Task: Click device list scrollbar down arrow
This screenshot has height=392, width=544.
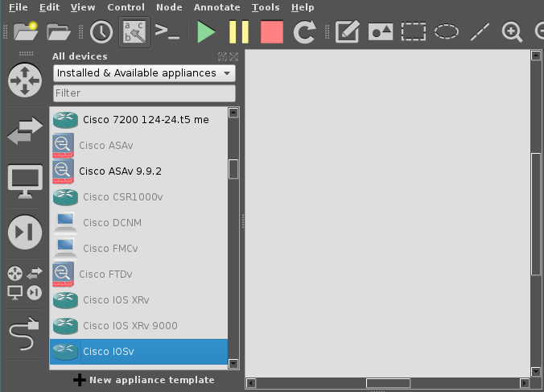Action: coord(233,364)
